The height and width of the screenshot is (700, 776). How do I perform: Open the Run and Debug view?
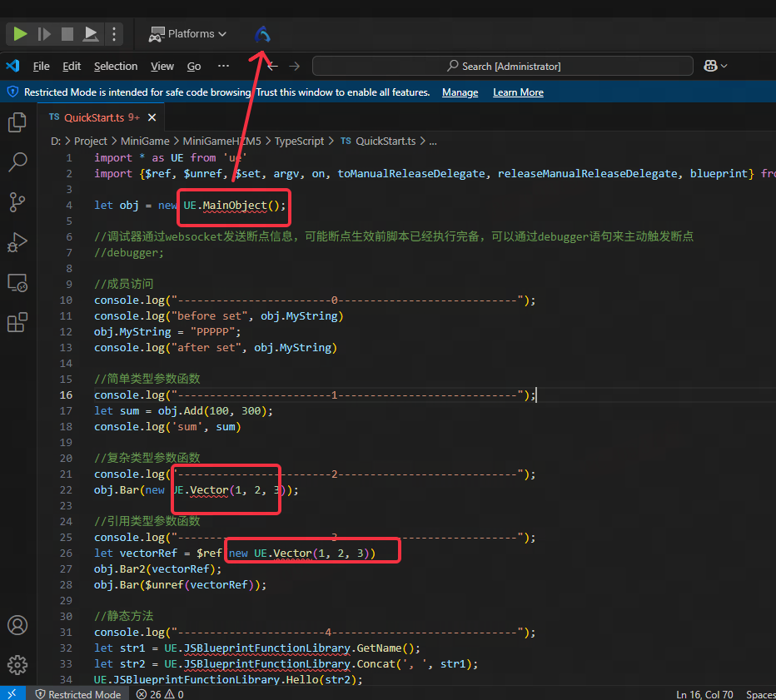(x=17, y=242)
